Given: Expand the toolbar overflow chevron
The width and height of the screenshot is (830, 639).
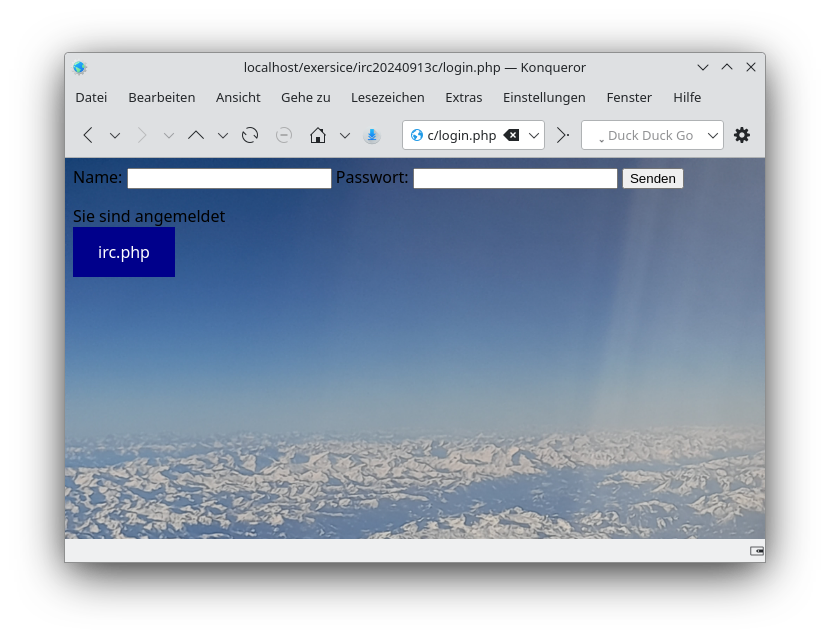Looking at the screenshot, I should 561,135.
